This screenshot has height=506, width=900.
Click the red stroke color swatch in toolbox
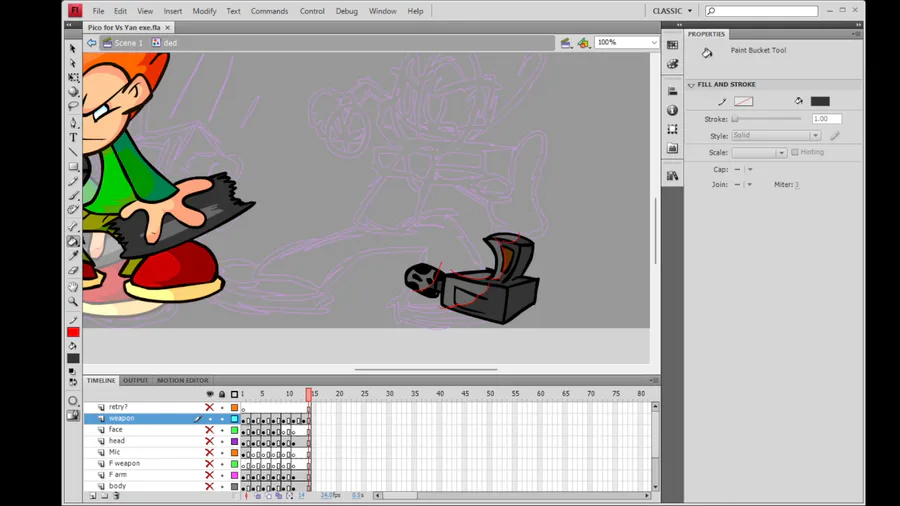[x=73, y=332]
